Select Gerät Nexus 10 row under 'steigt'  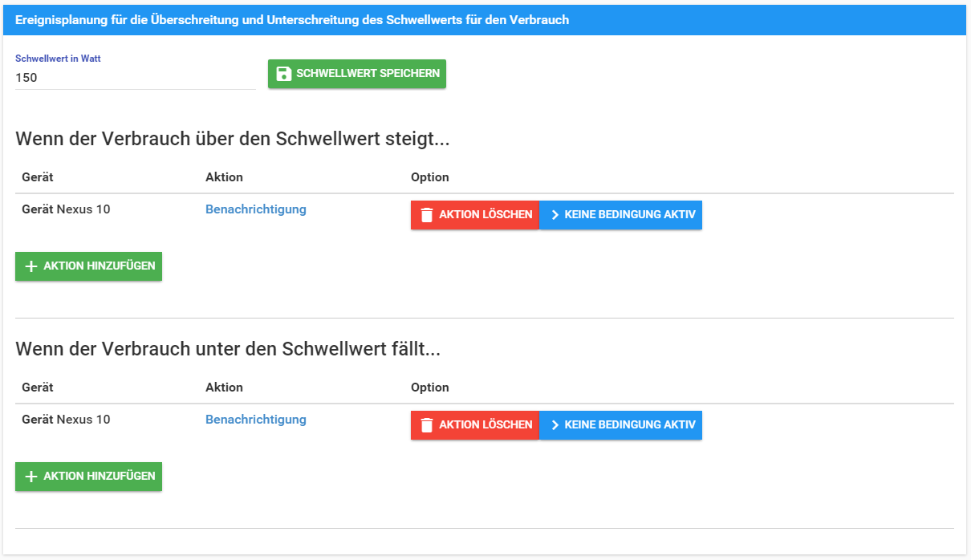66,209
